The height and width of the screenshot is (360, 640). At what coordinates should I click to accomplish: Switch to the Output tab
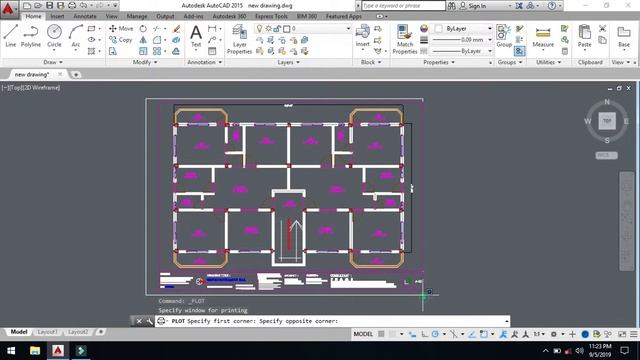coord(165,16)
